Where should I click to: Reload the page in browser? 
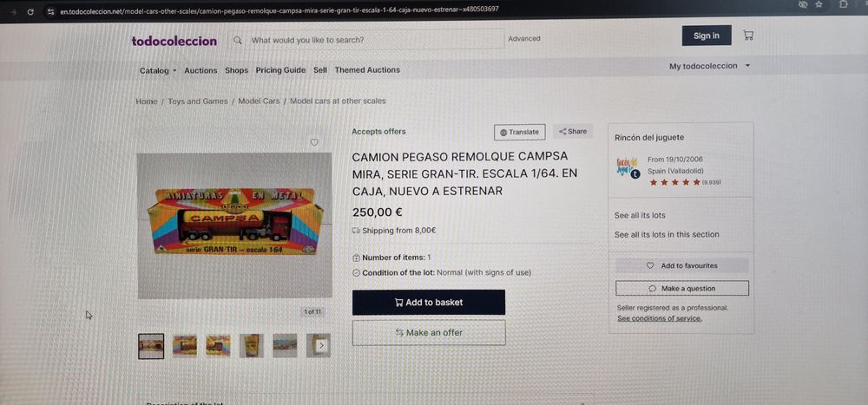pyautogui.click(x=30, y=11)
